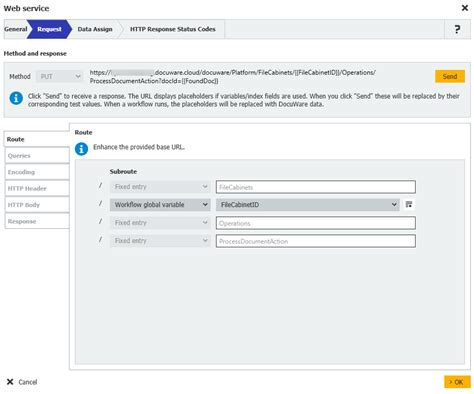Open the HTTP Header side tab
474x394 pixels.
[37, 188]
